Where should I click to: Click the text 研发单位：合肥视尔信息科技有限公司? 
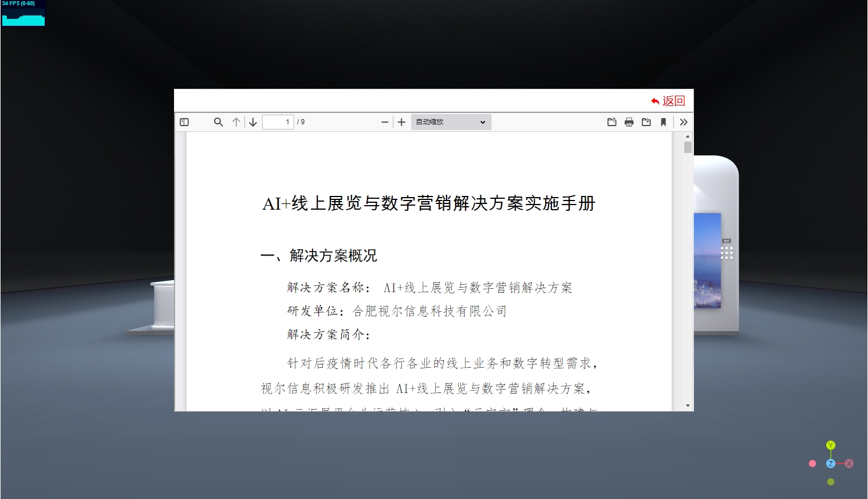click(397, 311)
